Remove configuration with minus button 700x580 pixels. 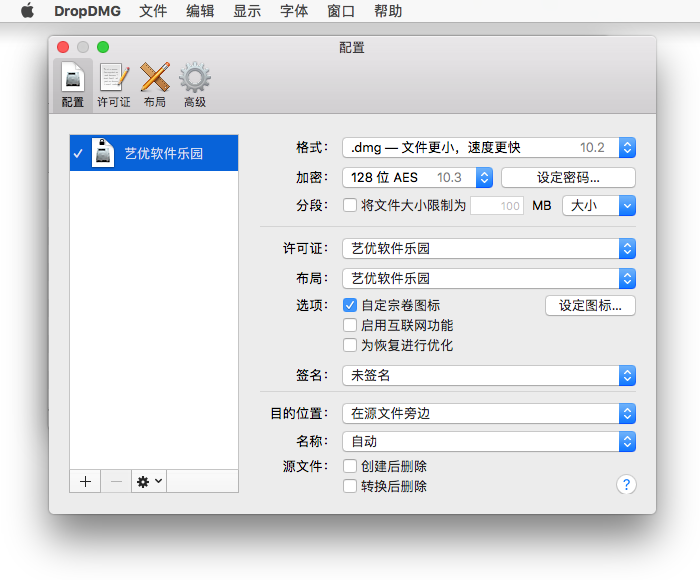116,481
